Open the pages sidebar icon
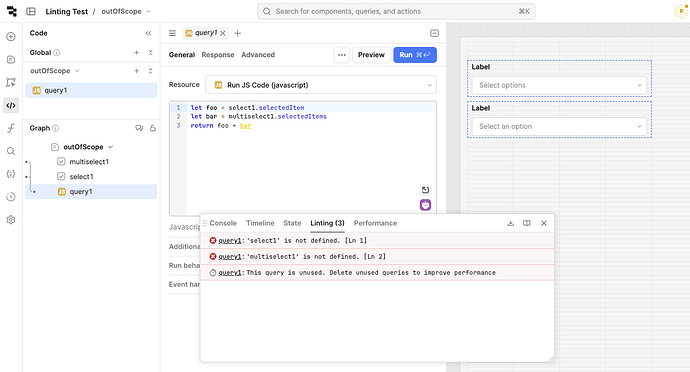Viewport: 690px width, 372px height. (11, 59)
